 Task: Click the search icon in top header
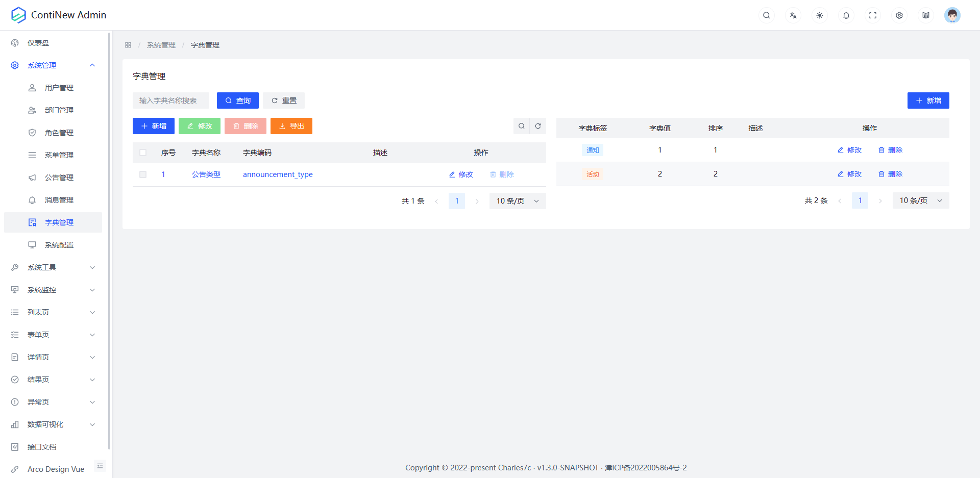[x=766, y=15]
